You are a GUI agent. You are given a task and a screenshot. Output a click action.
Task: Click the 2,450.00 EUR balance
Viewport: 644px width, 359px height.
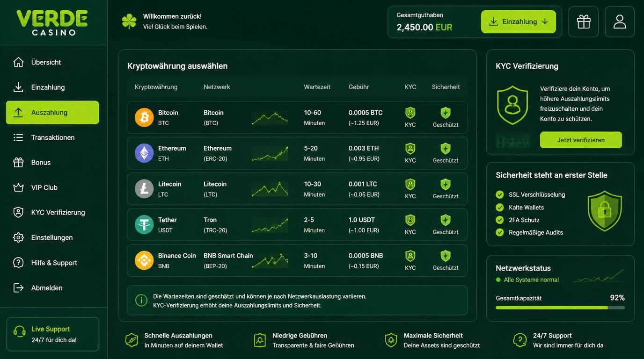point(424,27)
